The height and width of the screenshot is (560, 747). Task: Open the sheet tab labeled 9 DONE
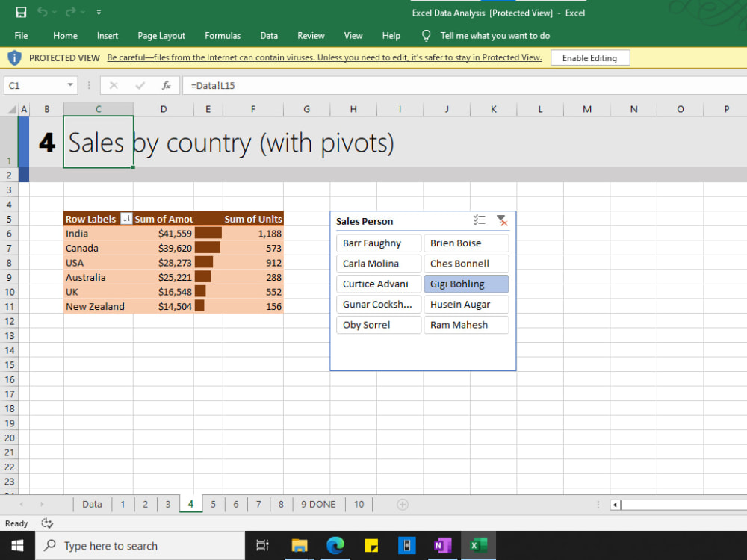coord(317,504)
